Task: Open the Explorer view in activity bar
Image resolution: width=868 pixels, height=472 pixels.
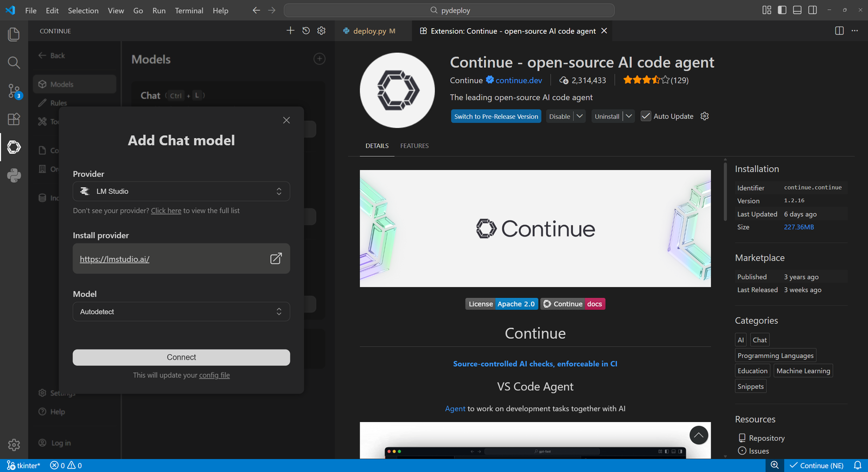Action: point(14,35)
